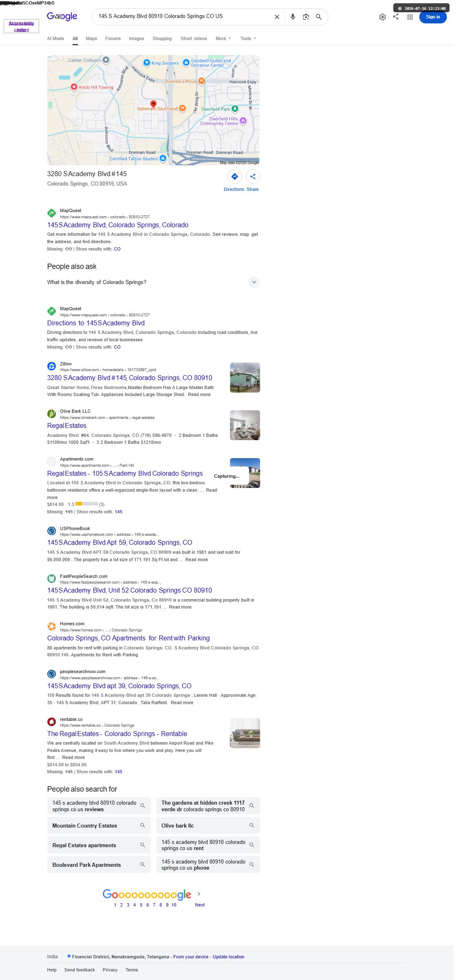The height and width of the screenshot is (980, 459).
Task: Open the 'Regal Estates' Olive Bark result
Action: click(67, 425)
